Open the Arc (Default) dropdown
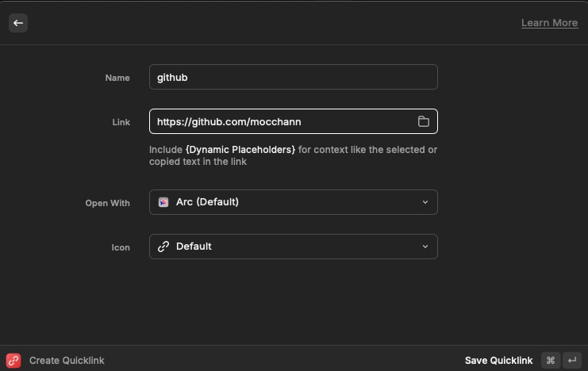The width and height of the screenshot is (588, 371). (294, 202)
